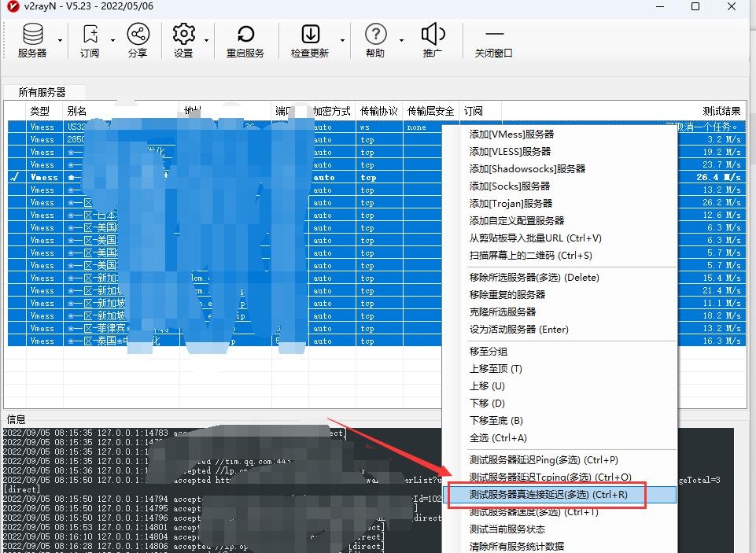Select 下移至底 (B) menu item
Image resolution: width=756 pixels, height=553 pixels.
[x=496, y=421]
